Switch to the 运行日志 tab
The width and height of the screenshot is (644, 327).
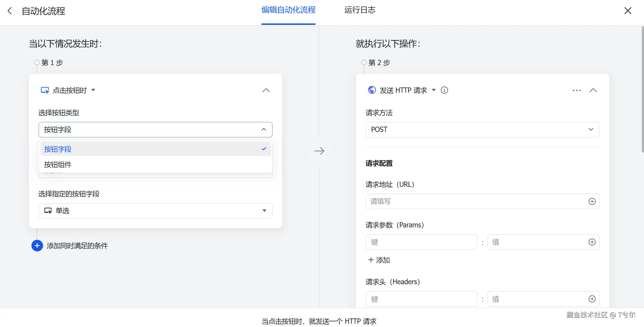(x=360, y=10)
